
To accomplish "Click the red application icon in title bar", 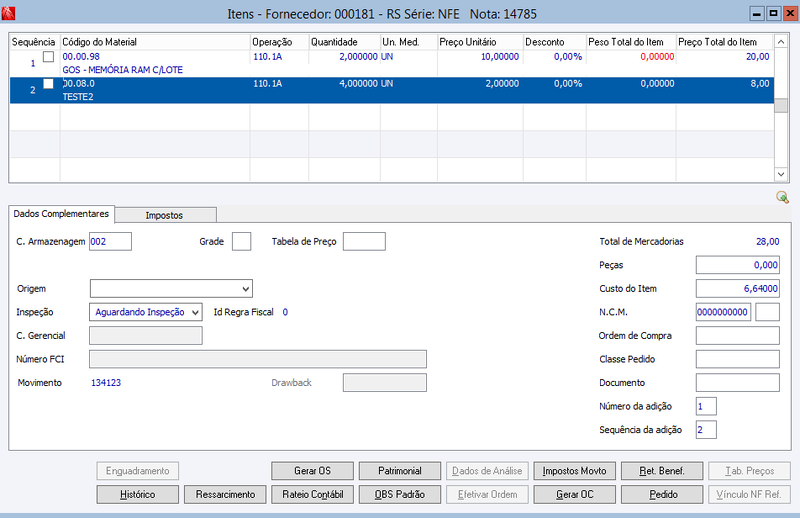I will (x=8, y=13).
